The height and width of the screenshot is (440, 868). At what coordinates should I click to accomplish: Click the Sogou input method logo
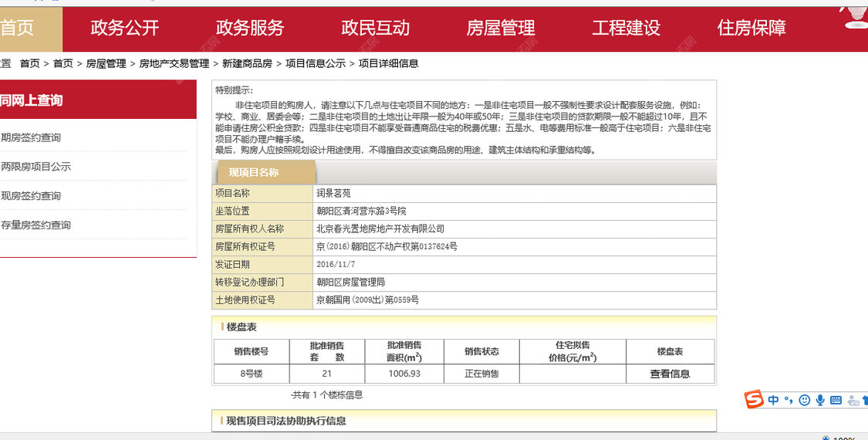pyautogui.click(x=753, y=399)
